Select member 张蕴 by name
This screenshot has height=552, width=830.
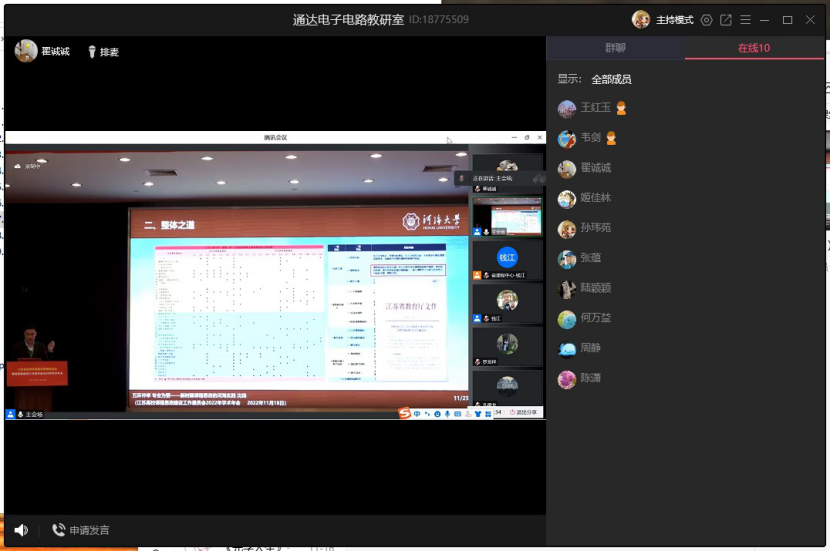(590, 257)
